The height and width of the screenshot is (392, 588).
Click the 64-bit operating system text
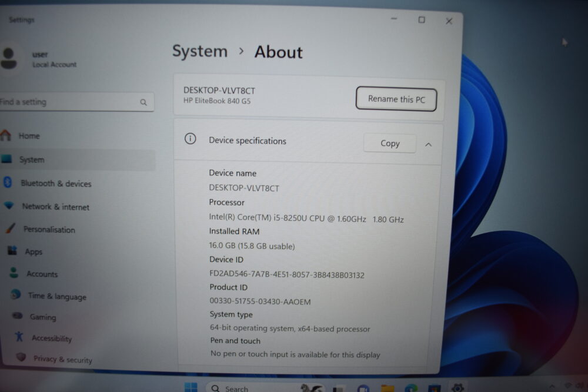pyautogui.click(x=290, y=329)
